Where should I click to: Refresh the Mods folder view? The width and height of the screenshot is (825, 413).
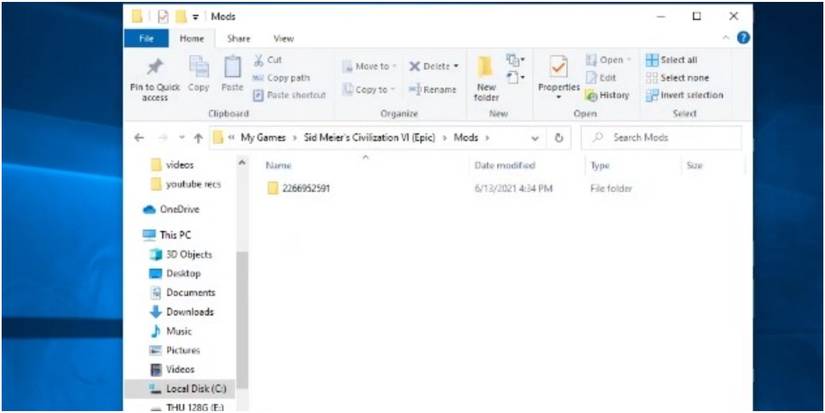click(559, 138)
